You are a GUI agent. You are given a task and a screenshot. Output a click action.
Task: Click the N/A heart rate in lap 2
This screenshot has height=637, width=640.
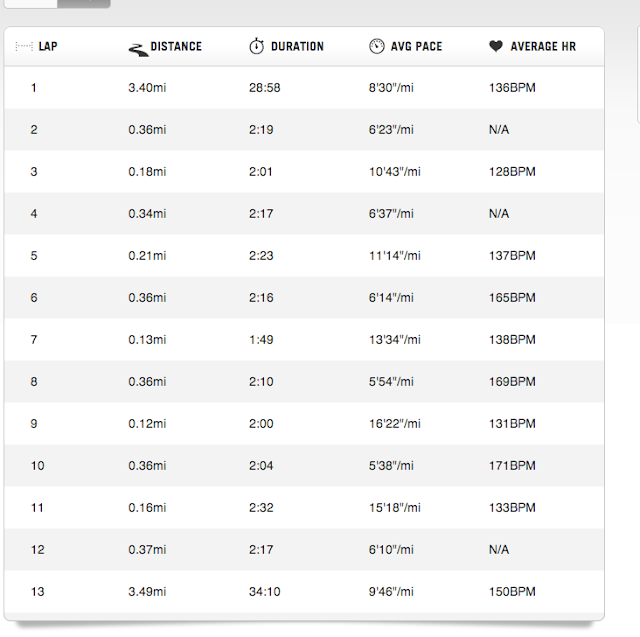pyautogui.click(x=499, y=130)
